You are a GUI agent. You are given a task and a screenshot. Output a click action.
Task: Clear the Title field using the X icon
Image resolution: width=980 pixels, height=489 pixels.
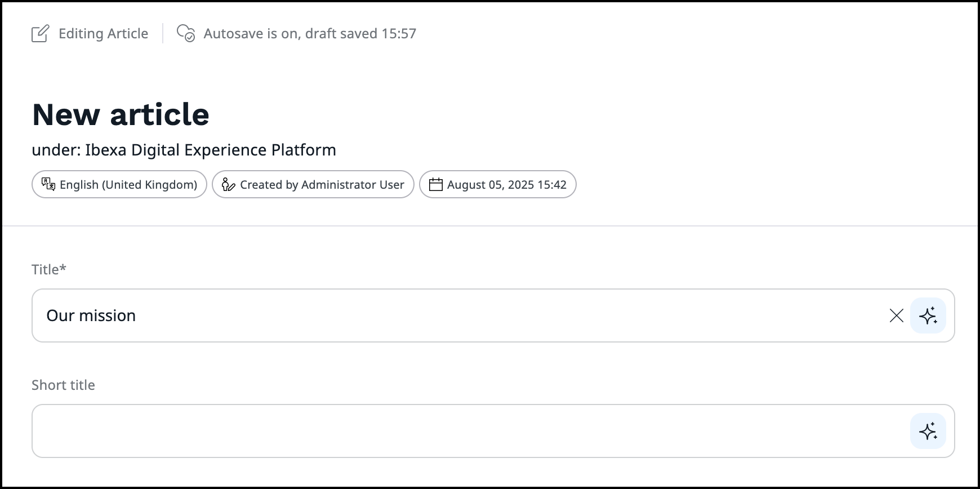(897, 315)
